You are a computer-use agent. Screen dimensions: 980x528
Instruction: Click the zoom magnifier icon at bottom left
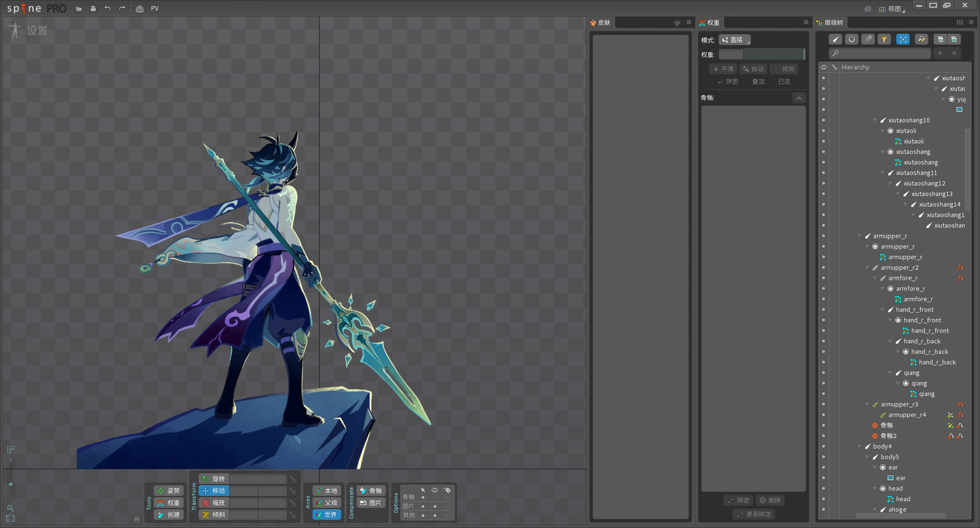click(10, 508)
